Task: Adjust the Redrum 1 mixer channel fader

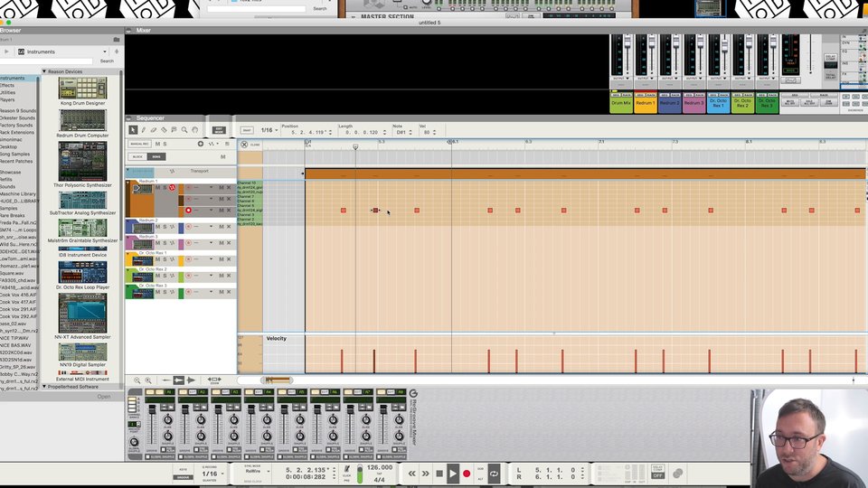Action: click(x=652, y=42)
